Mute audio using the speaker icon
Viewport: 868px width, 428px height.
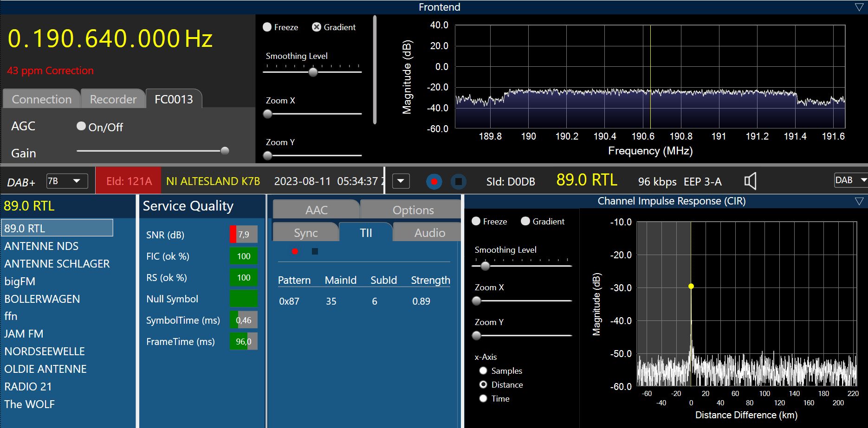tap(750, 181)
